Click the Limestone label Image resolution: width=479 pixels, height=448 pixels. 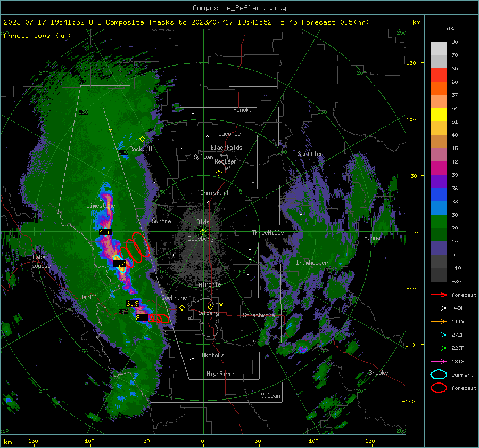tap(101, 206)
